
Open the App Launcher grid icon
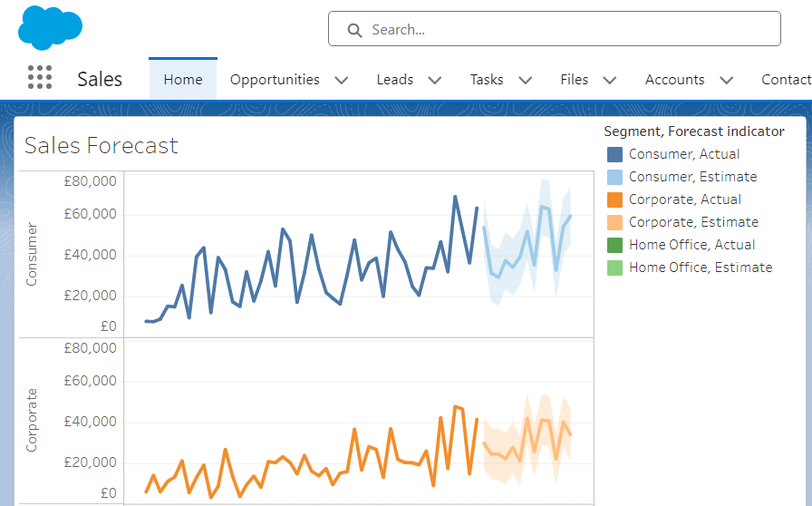40,78
